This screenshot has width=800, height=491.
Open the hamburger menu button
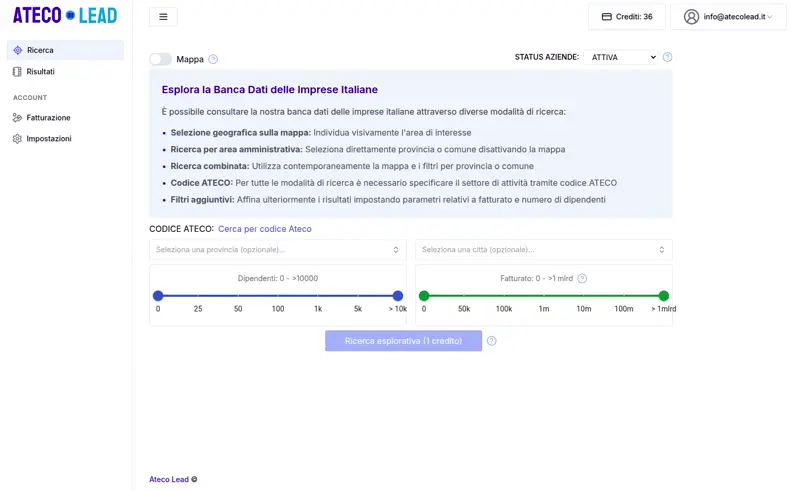point(163,17)
